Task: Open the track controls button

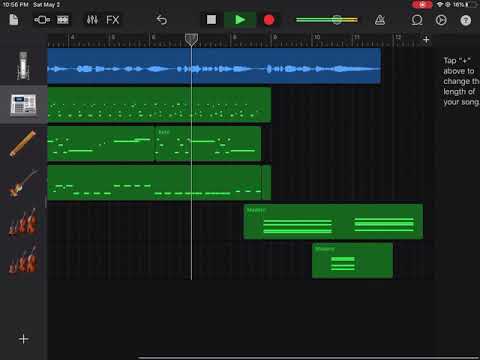Action: [42, 20]
